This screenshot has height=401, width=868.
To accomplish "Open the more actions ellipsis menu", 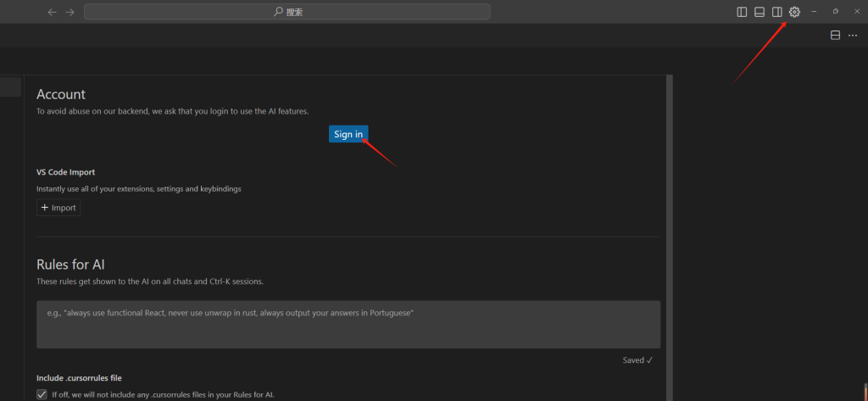I will [853, 36].
